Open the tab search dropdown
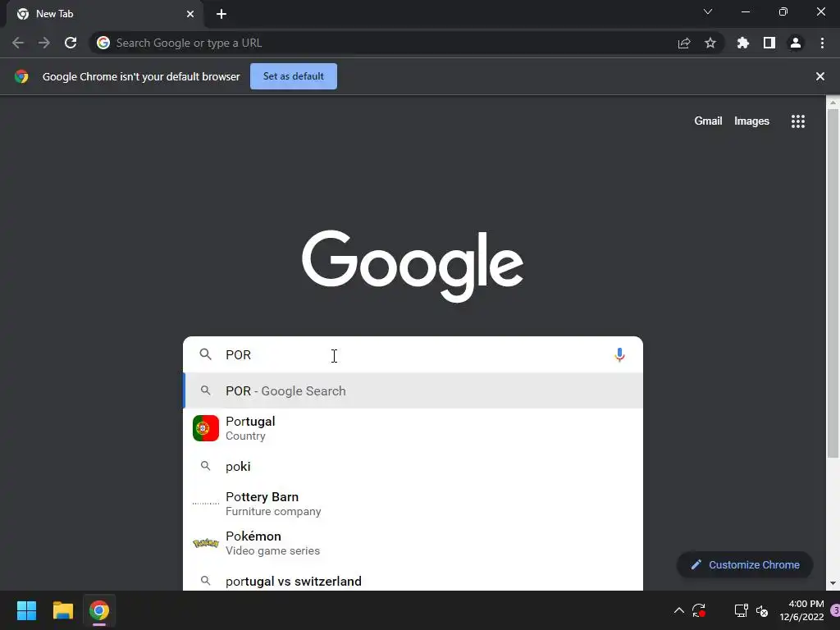This screenshot has height=630, width=840. [x=708, y=11]
